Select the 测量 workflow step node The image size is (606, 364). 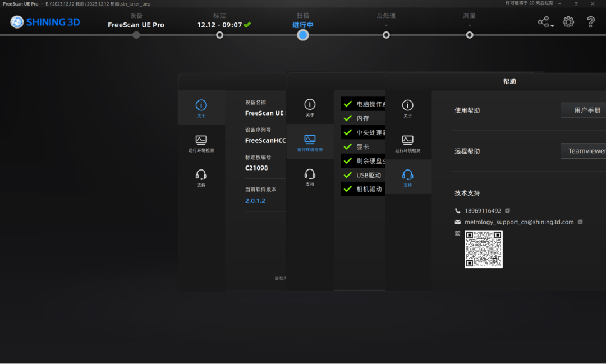(x=470, y=35)
